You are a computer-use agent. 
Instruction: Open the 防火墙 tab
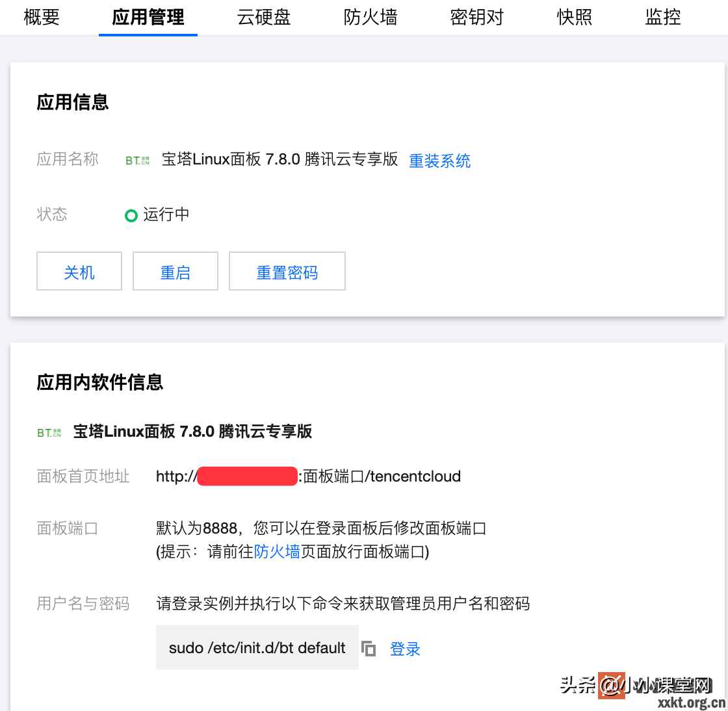point(370,17)
